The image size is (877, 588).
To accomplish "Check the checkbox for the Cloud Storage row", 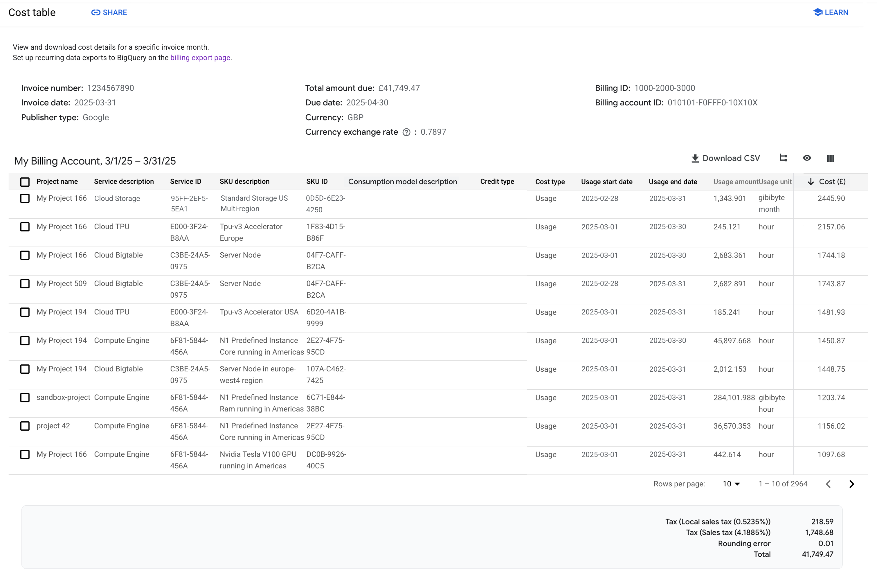I will point(25,198).
